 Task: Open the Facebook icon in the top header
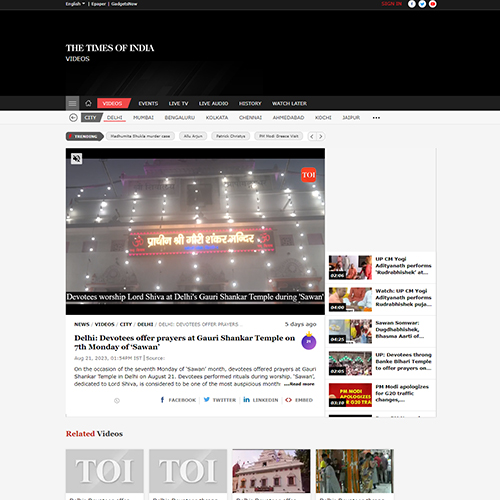click(412, 4)
